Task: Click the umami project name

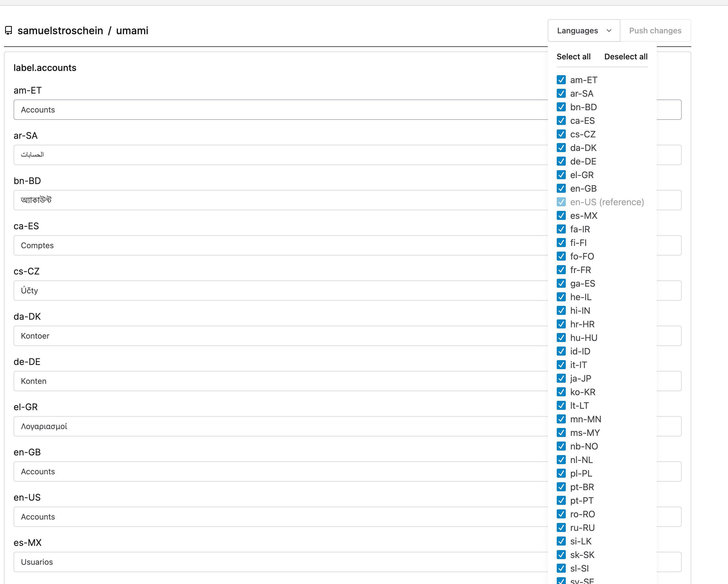Action: 132,31
